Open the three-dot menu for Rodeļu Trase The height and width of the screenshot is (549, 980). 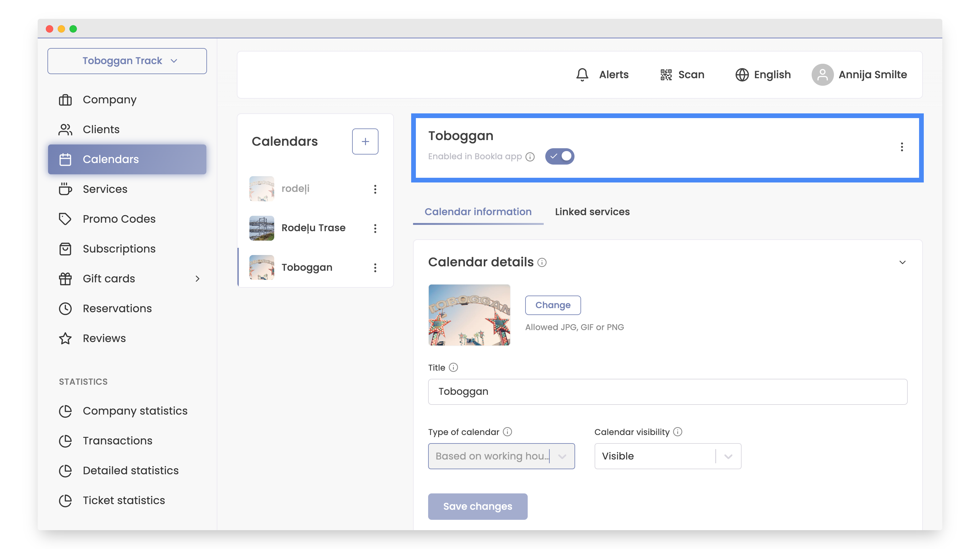click(x=375, y=228)
